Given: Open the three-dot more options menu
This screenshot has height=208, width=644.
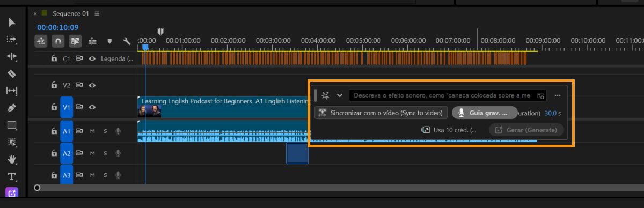Looking at the screenshot, I should point(558,95).
